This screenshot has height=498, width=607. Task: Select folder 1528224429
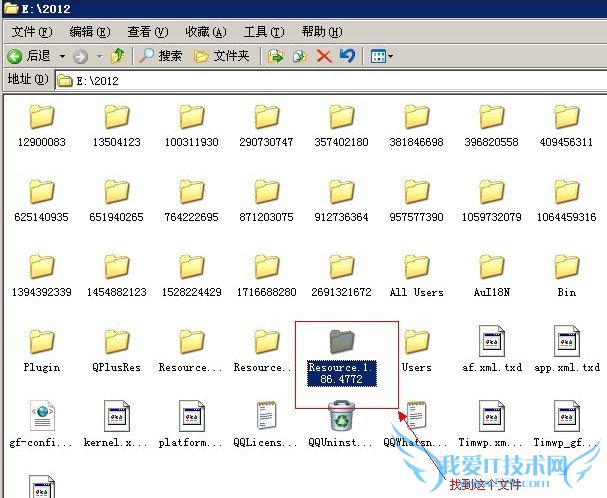[192, 276]
